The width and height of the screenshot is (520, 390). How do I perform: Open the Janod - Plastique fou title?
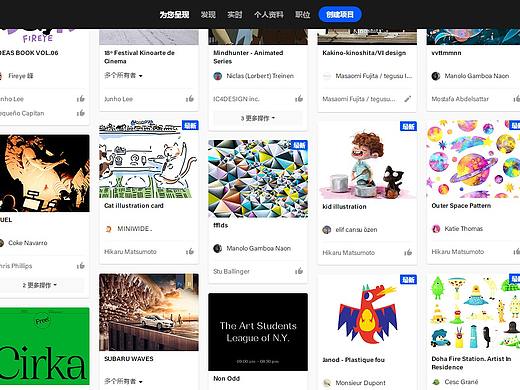pyautogui.click(x=353, y=360)
